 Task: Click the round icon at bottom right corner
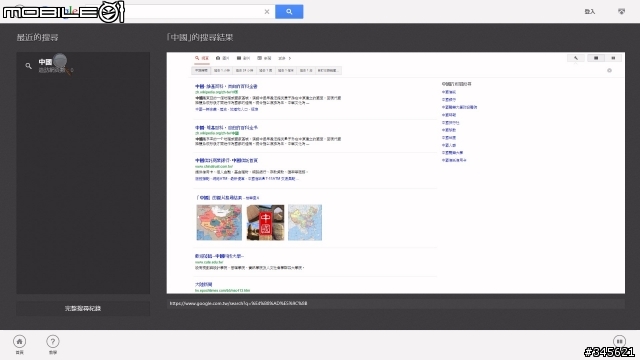tap(619, 341)
